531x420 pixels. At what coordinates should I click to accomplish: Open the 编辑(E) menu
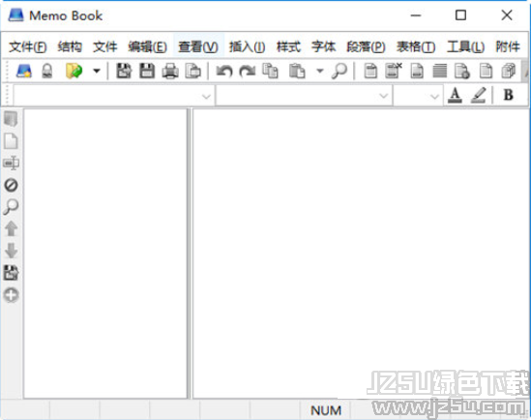coord(147,46)
